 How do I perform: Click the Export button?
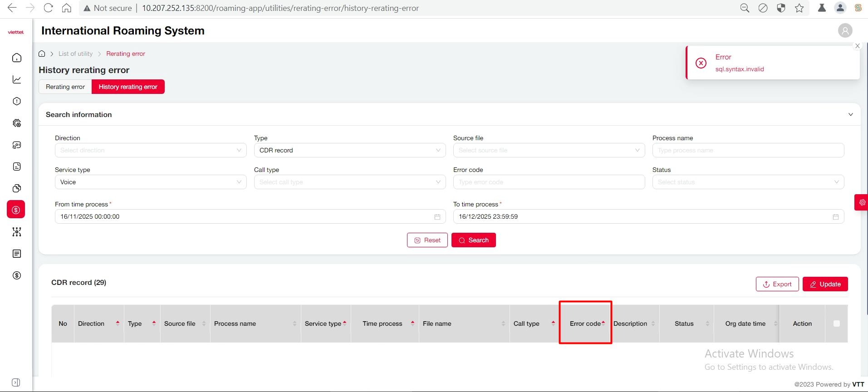[x=777, y=284]
